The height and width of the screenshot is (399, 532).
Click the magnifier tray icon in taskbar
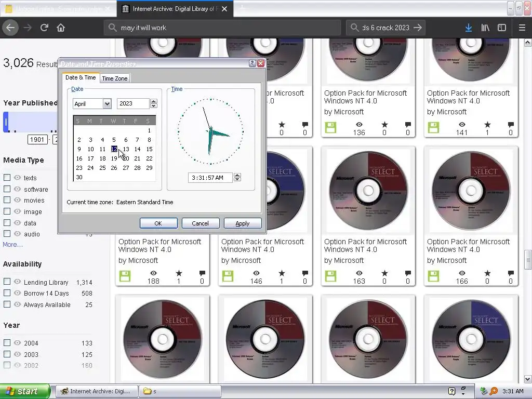coord(494,391)
